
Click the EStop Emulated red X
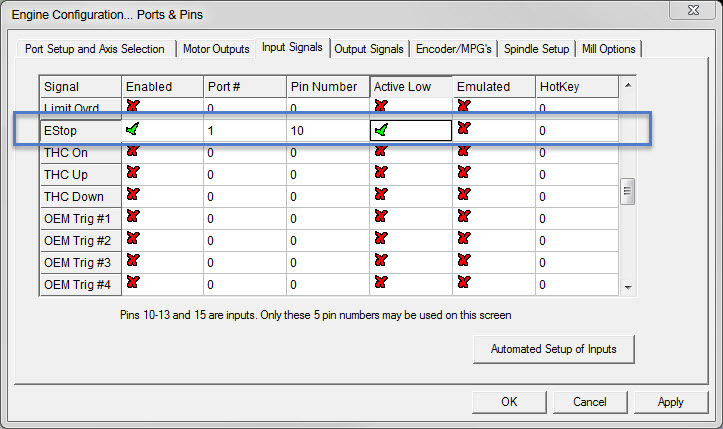point(464,129)
